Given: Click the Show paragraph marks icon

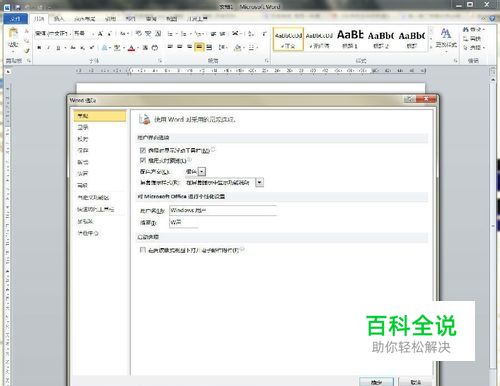Looking at the screenshot, I should click(x=264, y=34).
